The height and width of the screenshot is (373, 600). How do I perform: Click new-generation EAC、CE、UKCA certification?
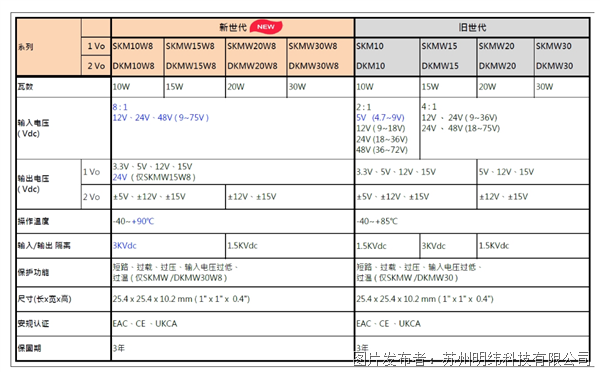pyautogui.click(x=145, y=324)
